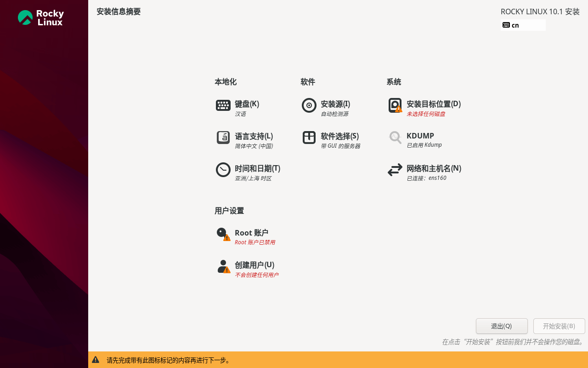
Task: Click the status text 简体中文 (中国)
Action: 254,146
